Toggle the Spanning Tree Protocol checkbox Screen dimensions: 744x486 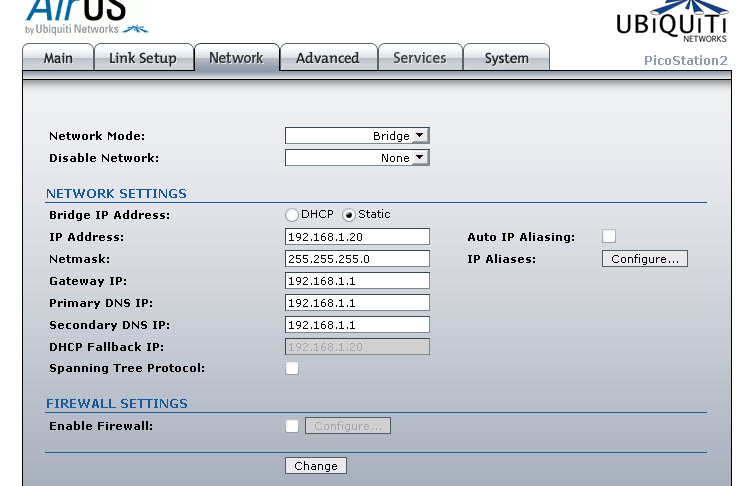pos(292,368)
